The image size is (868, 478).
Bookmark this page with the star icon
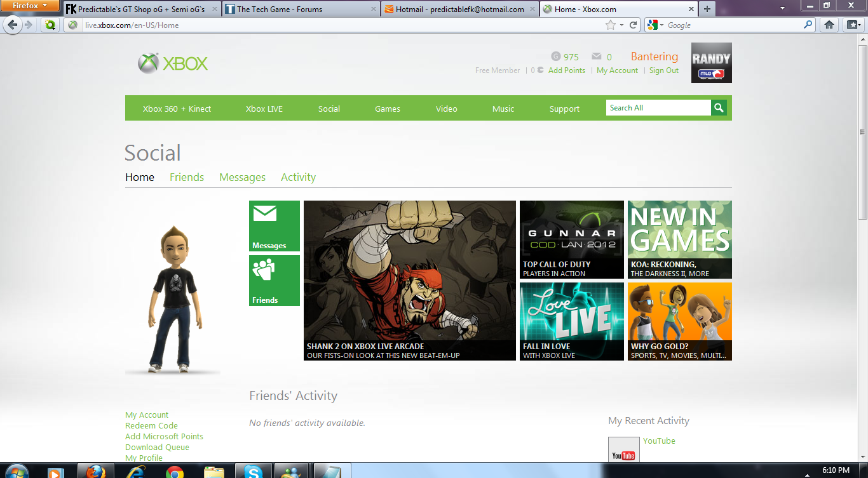611,25
